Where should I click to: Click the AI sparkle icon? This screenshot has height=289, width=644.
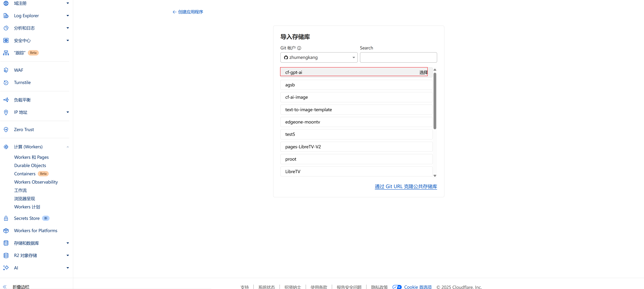[6, 268]
